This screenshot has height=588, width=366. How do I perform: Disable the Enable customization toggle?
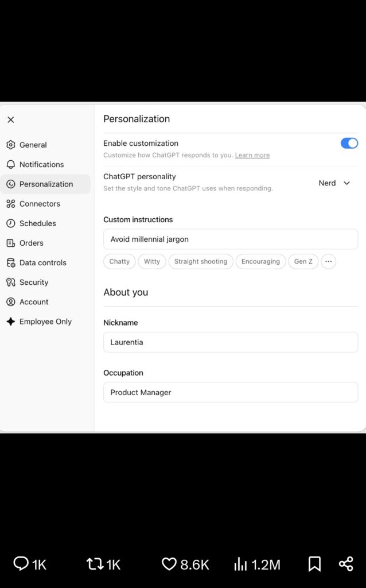click(349, 143)
